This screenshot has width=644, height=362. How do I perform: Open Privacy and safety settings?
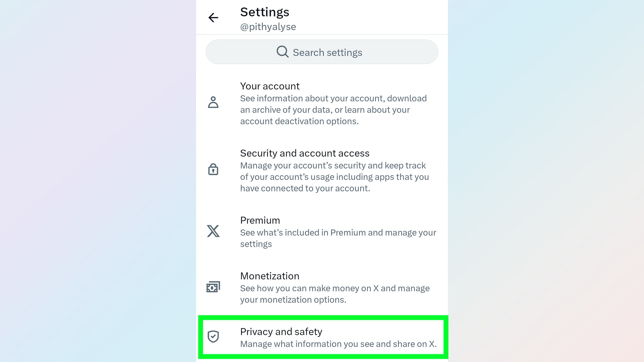(322, 337)
